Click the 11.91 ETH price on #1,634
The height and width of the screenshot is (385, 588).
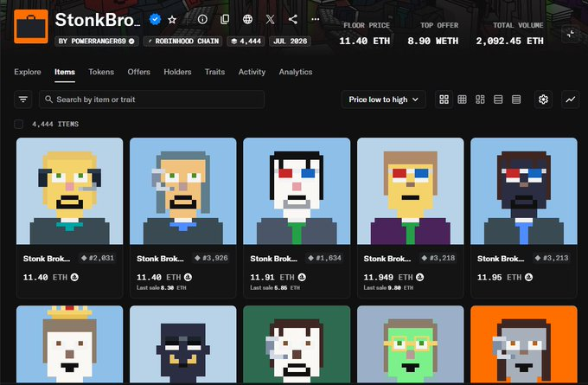tap(272, 278)
